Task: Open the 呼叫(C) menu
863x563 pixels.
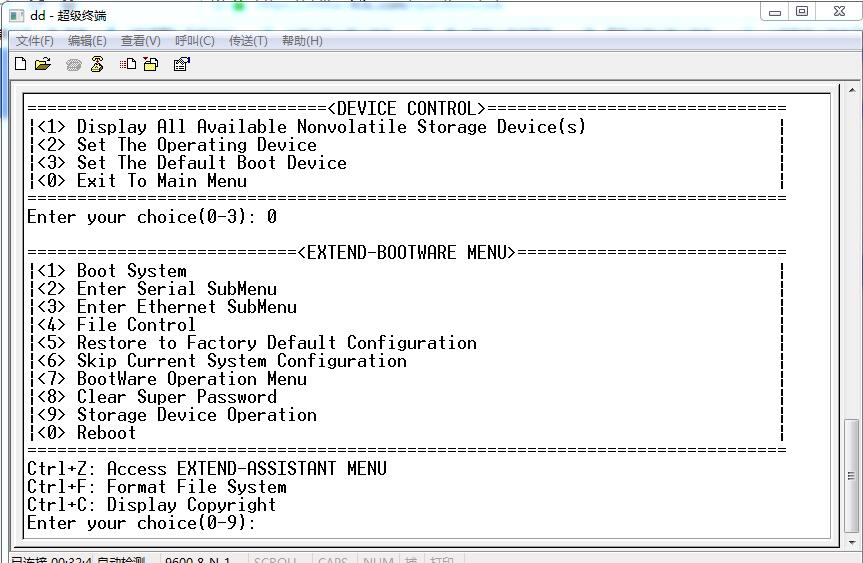Action: point(194,41)
